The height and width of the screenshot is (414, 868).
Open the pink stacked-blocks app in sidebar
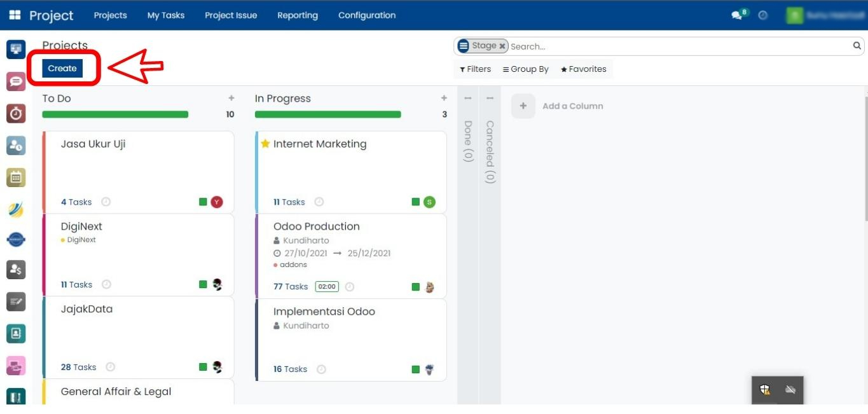pos(16,366)
